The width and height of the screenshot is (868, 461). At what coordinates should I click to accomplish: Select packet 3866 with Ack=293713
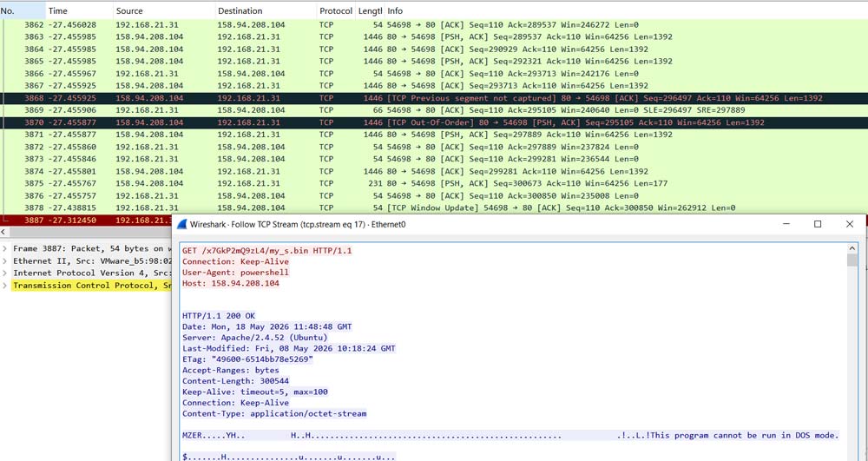click(434, 74)
